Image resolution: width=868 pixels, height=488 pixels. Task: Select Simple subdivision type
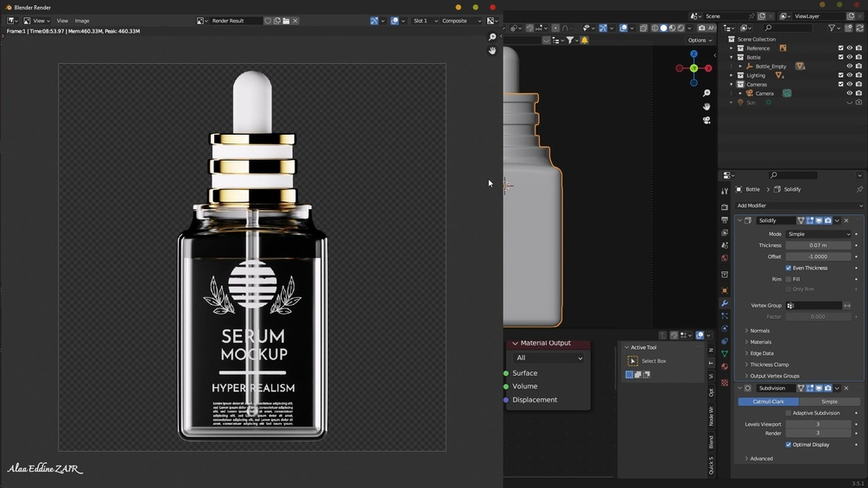click(x=829, y=402)
